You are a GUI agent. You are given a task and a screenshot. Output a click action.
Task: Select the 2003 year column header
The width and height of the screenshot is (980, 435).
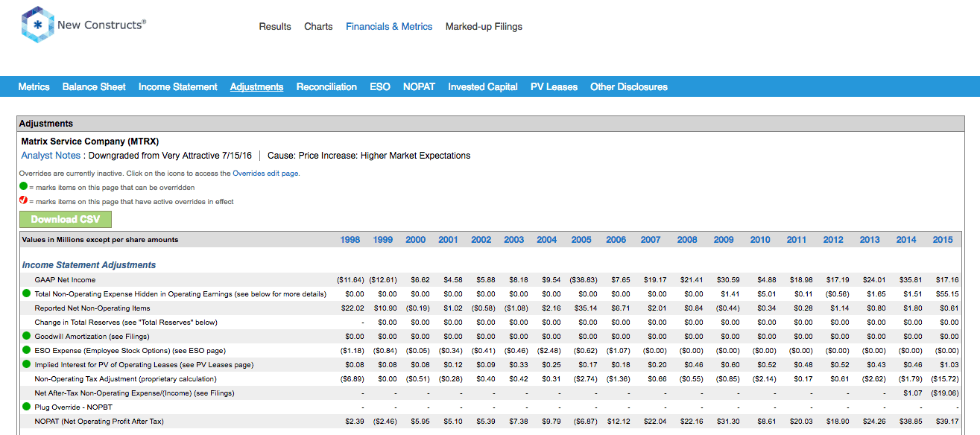[x=514, y=240]
